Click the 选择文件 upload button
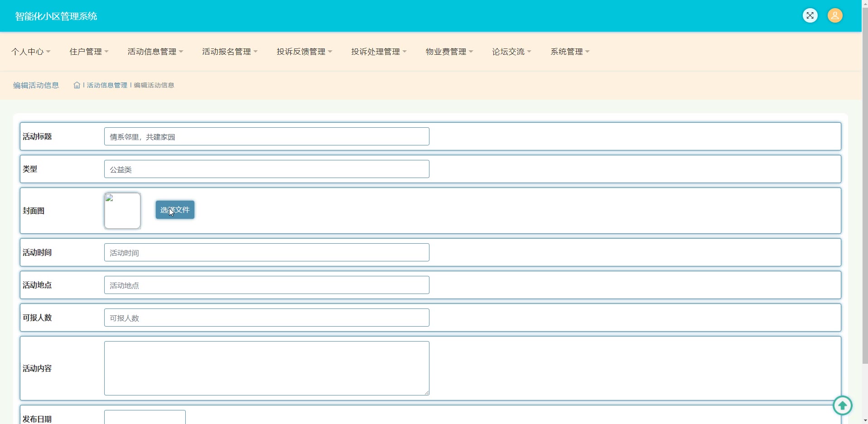This screenshot has width=868, height=424. click(x=175, y=210)
